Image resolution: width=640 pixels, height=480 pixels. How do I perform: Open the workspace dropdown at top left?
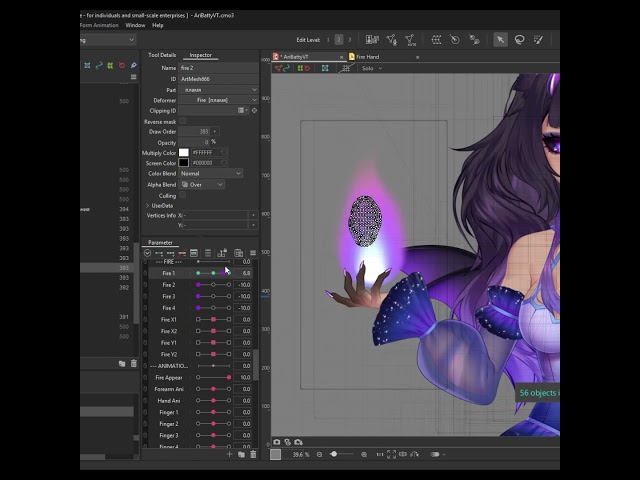tap(108, 40)
